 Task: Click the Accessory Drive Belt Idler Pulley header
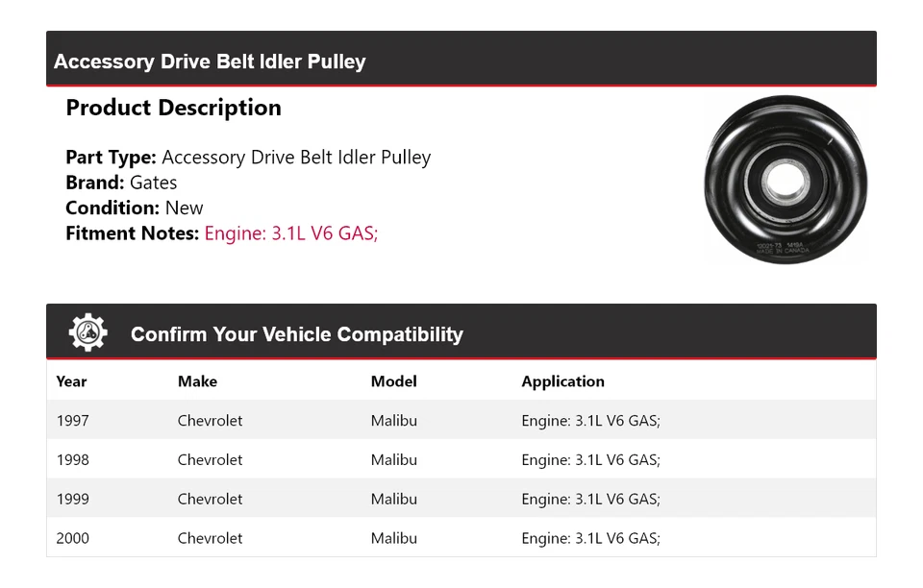pos(210,61)
